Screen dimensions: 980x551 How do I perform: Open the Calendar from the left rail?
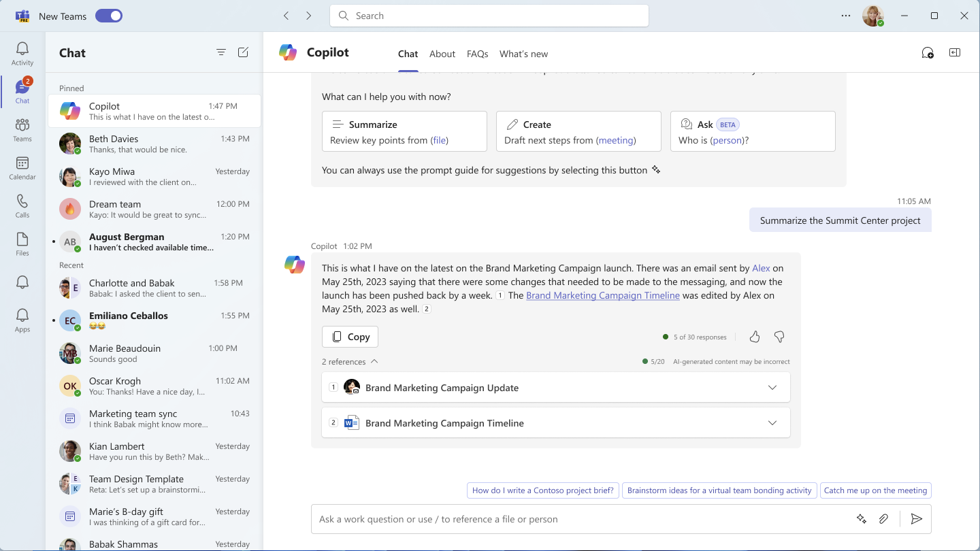(x=22, y=167)
